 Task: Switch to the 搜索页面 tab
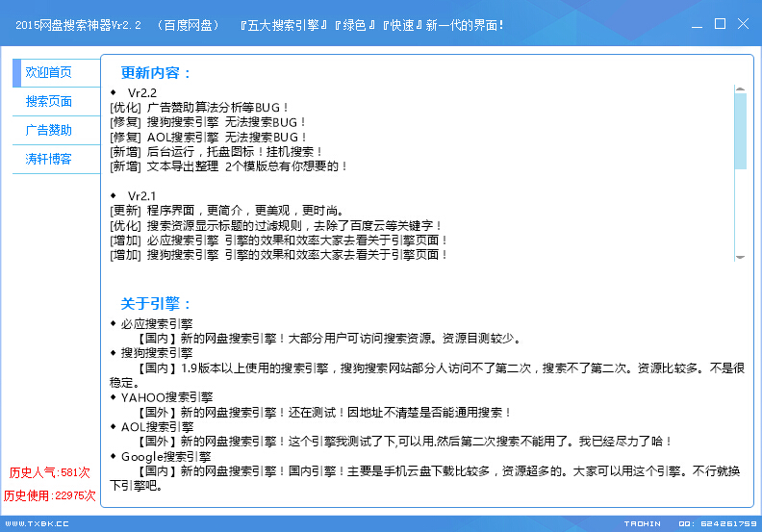click(57, 102)
